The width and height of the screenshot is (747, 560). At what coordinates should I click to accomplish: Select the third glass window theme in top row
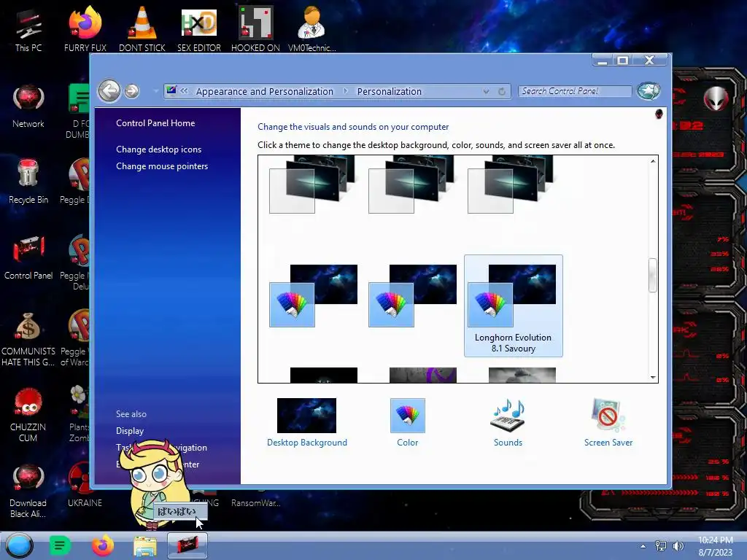coord(510,184)
